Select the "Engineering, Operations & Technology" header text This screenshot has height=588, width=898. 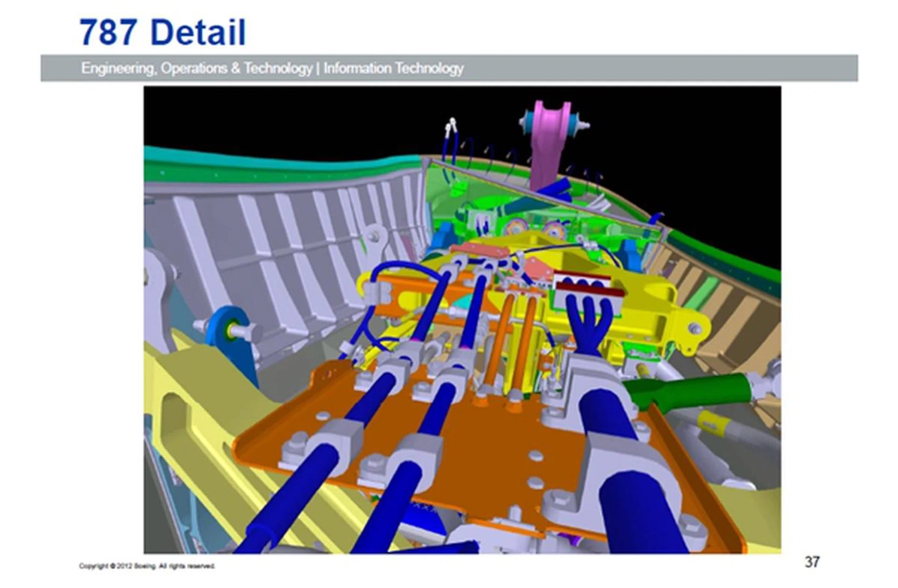[x=196, y=68]
